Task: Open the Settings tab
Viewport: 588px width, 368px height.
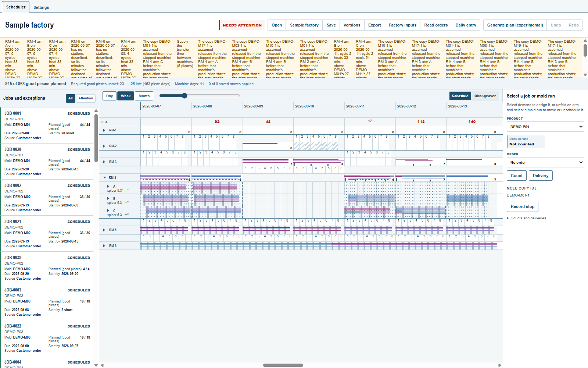Action: pos(41,7)
